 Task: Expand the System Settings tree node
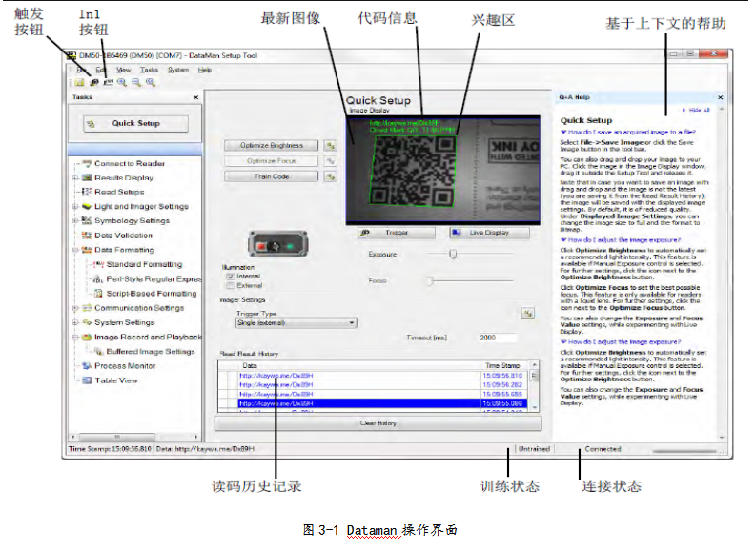pos(75,322)
